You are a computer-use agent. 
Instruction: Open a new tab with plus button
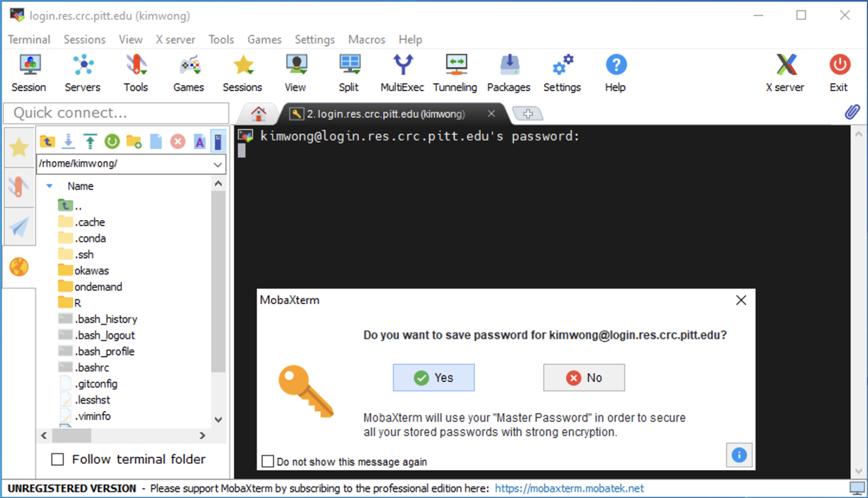(528, 113)
